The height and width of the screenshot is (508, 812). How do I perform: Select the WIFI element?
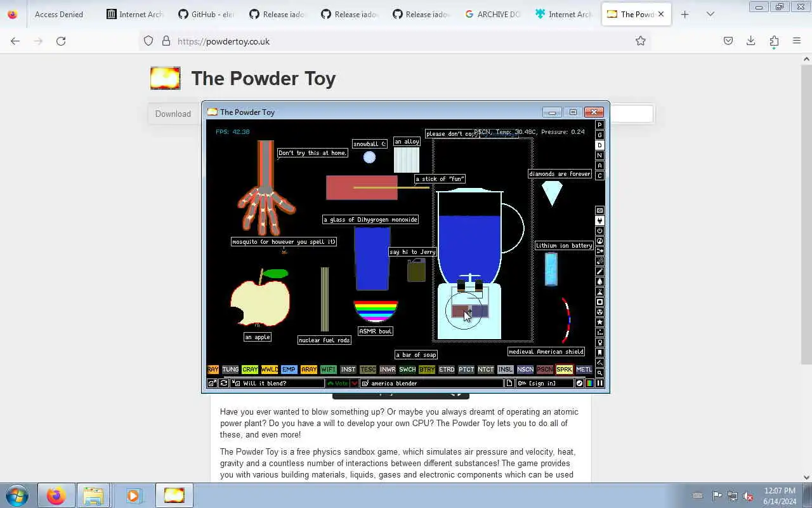pyautogui.click(x=328, y=370)
